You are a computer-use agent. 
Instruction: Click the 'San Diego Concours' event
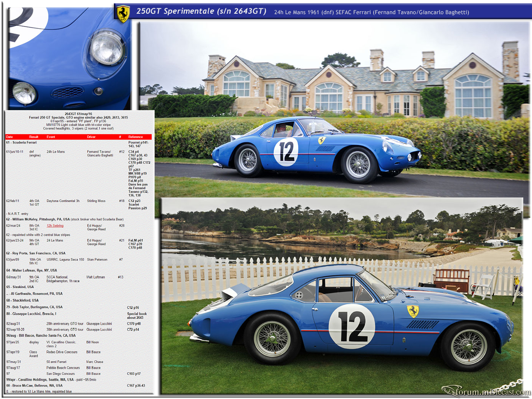click(x=61, y=374)
